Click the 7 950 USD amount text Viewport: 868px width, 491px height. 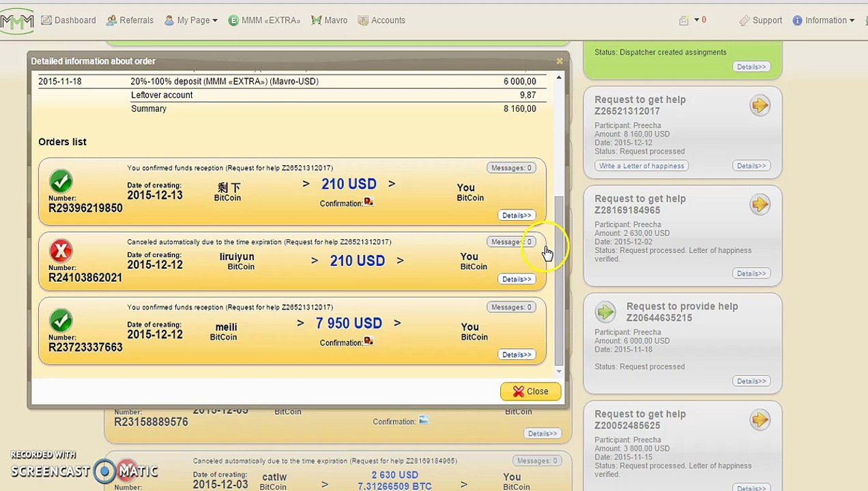coord(349,323)
